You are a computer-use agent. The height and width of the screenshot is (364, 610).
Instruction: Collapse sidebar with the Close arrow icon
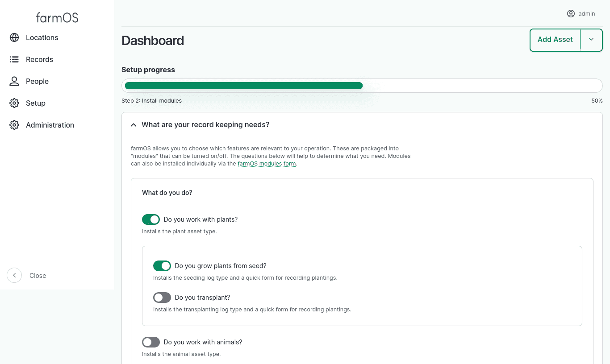[14, 275]
